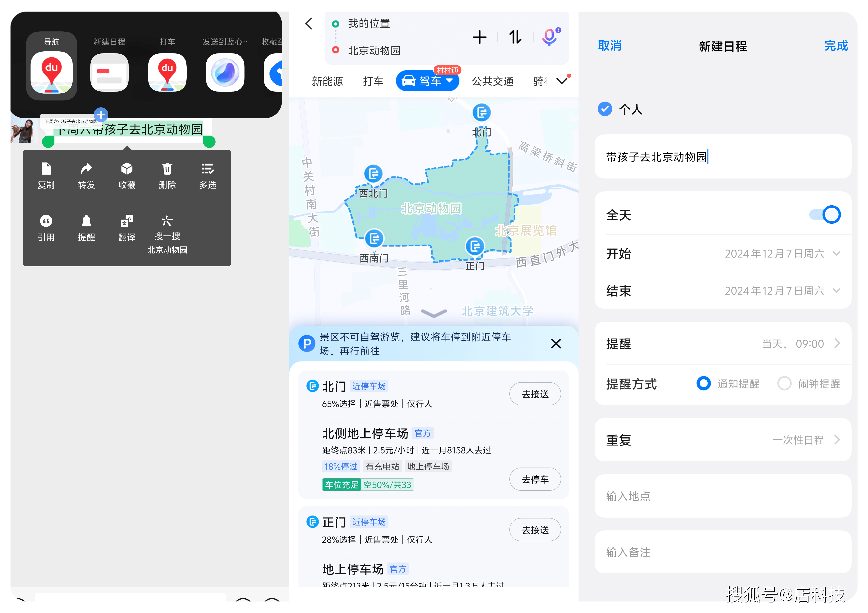Focus the schedule title 带孩子去北京动物园
Viewport: 868px width, 613px height.
coord(722,156)
